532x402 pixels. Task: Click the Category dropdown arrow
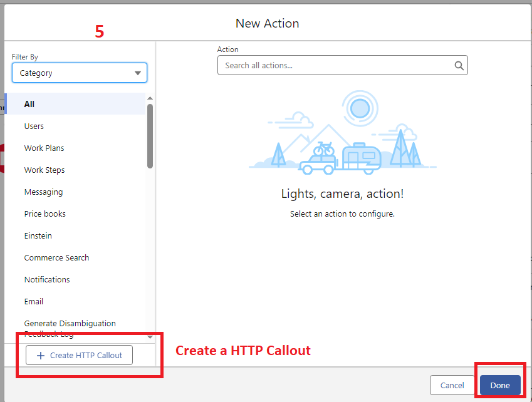[x=138, y=73]
